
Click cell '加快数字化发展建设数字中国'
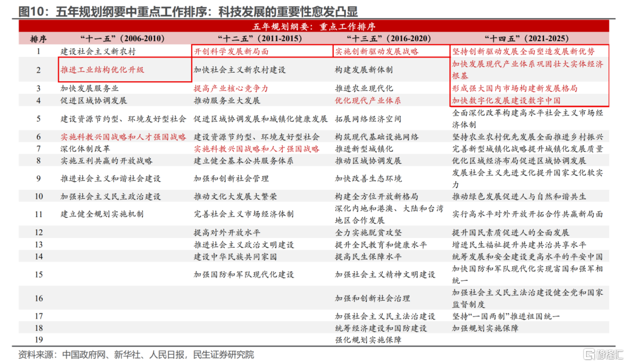506,100
